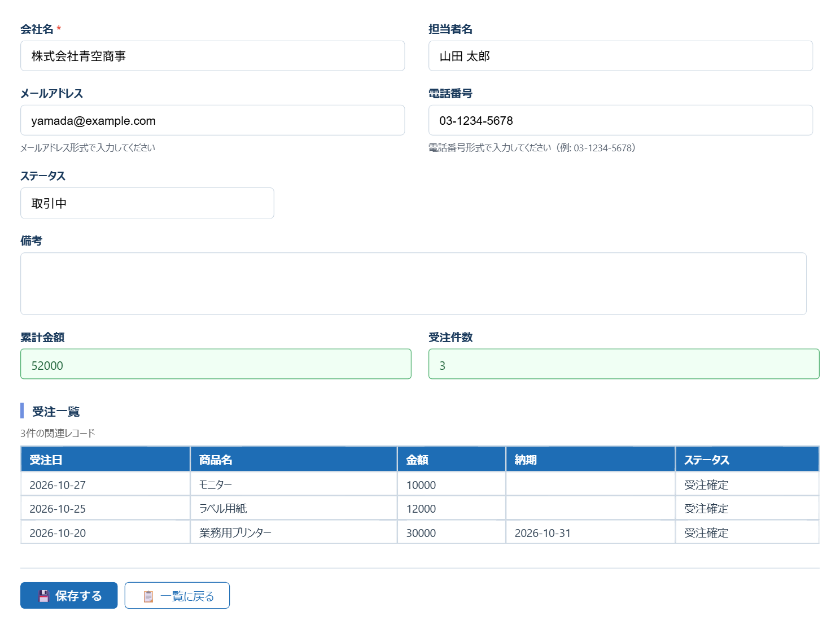Click the 保存する button label
Image resolution: width=840 pixels, height=629 pixels.
(78, 596)
